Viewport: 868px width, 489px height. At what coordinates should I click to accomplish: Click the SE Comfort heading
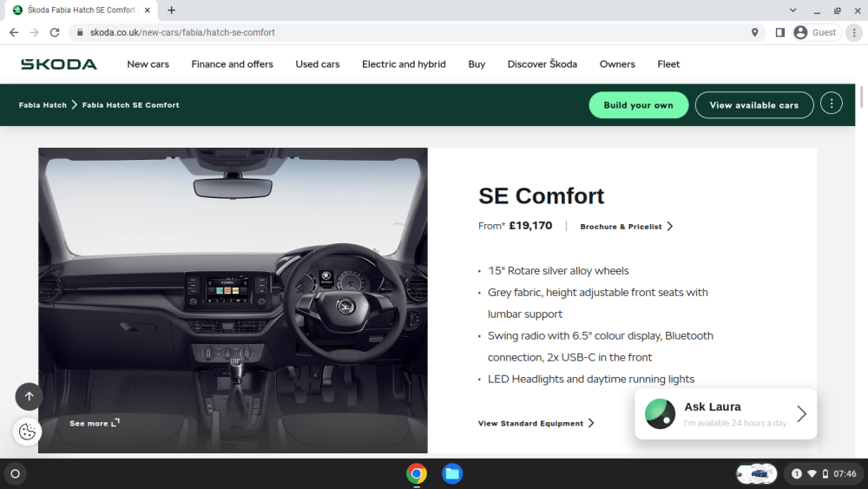click(x=541, y=196)
